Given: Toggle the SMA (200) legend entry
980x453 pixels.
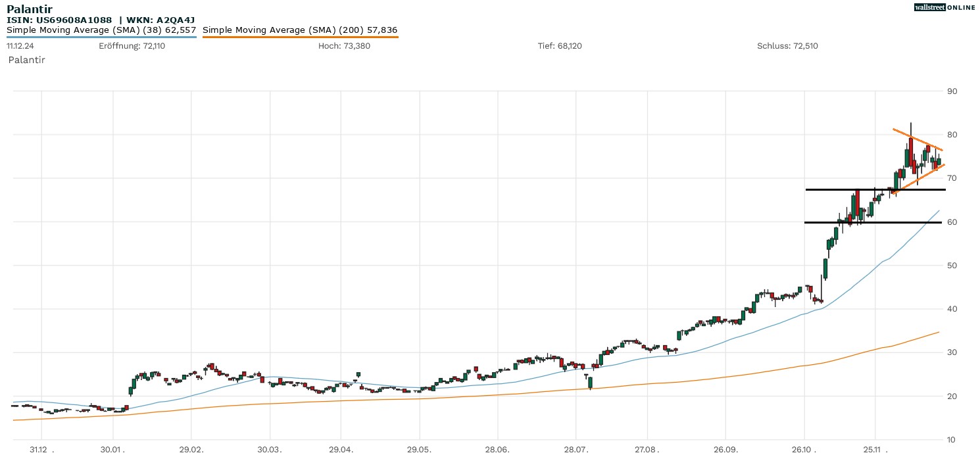Looking at the screenshot, I should click(300, 30).
